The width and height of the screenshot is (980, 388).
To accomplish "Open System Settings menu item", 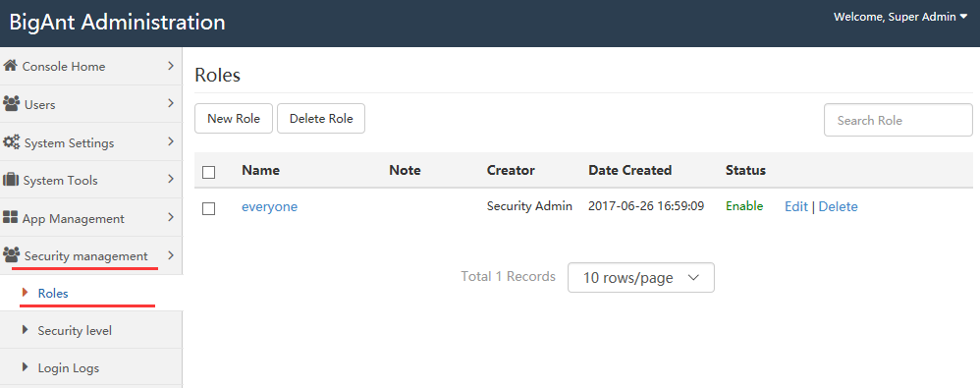I will pyautogui.click(x=91, y=141).
